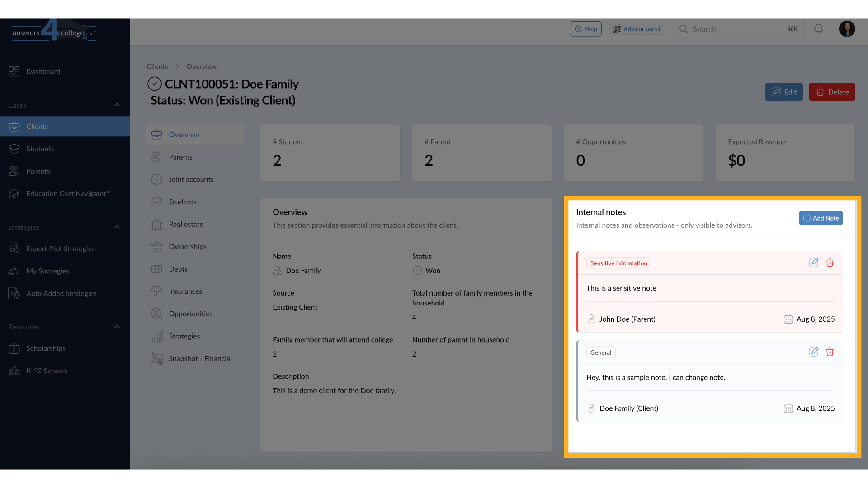
Task: Select the Snapshot - Financial tab
Action: click(200, 358)
